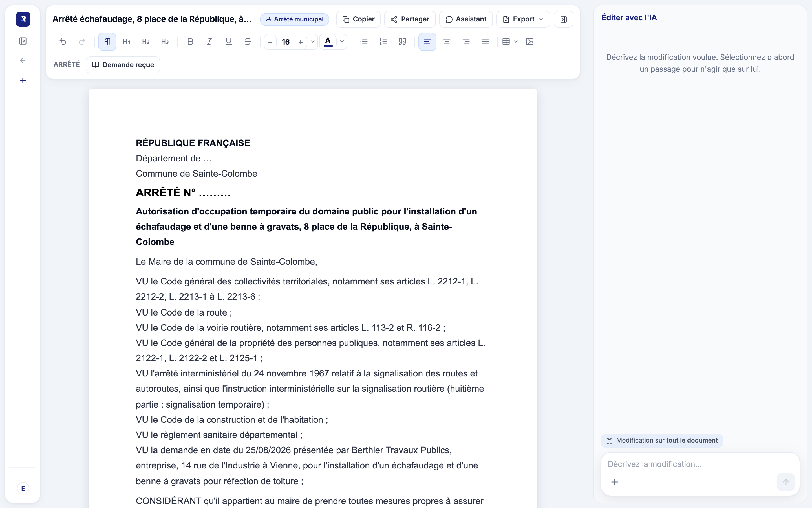The height and width of the screenshot is (508, 812).
Task: Click the line VU le Code de la route
Action: pyautogui.click(x=184, y=312)
